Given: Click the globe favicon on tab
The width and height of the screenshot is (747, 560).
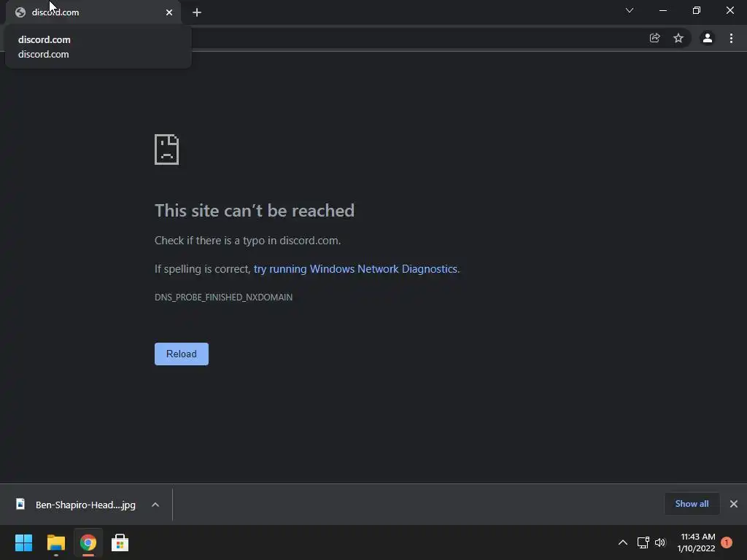Looking at the screenshot, I should [x=20, y=12].
